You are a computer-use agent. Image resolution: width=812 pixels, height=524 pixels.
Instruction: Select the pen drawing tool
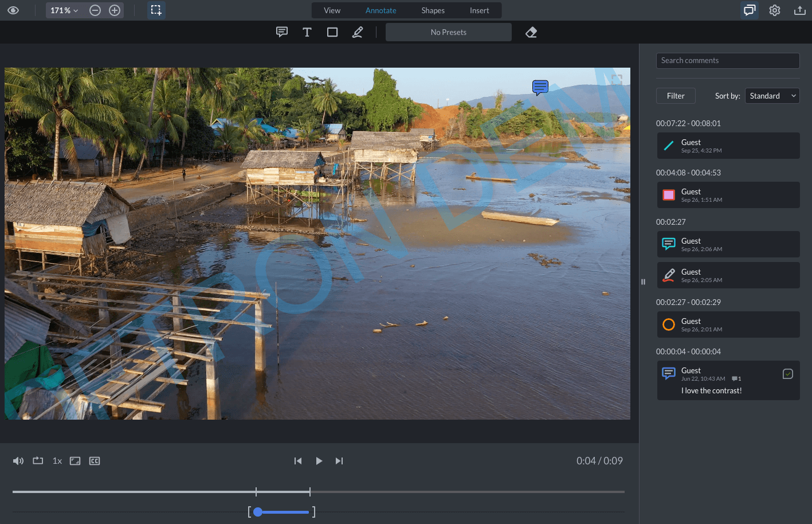point(357,32)
